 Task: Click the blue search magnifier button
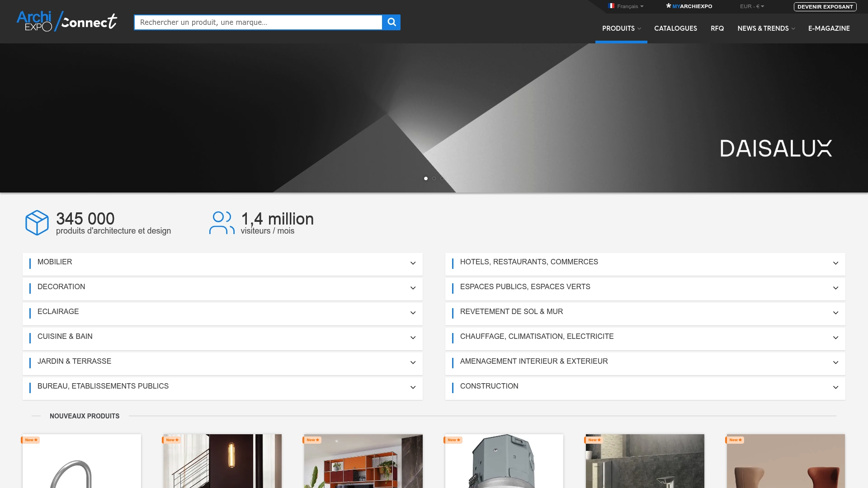tap(392, 22)
